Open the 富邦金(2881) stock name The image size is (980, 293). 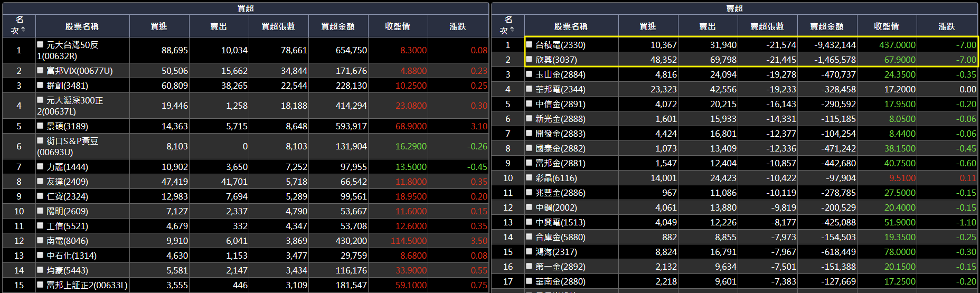click(x=560, y=163)
